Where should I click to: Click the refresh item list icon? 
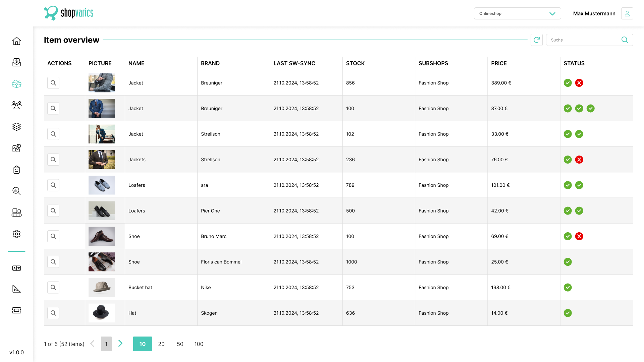click(x=537, y=40)
